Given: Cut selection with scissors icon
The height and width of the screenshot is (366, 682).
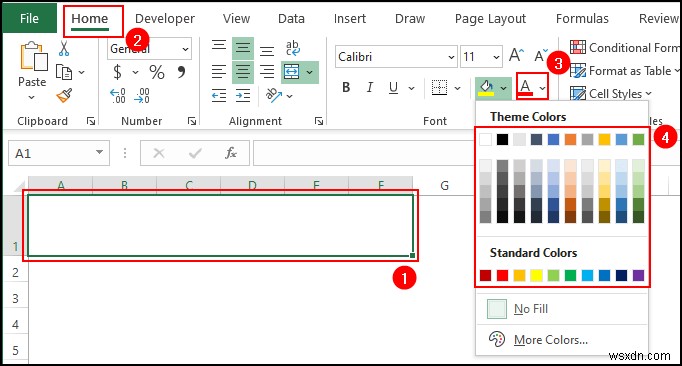Looking at the screenshot, I should tap(64, 49).
